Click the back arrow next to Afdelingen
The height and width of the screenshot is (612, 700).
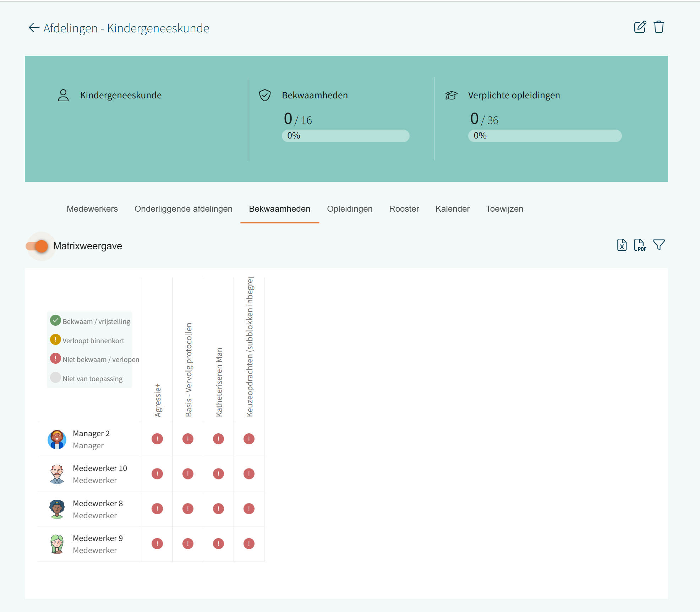[34, 28]
